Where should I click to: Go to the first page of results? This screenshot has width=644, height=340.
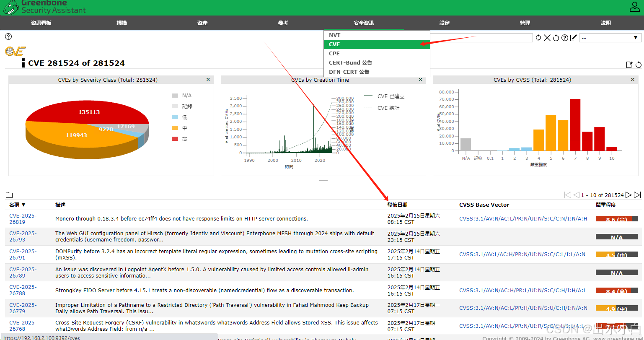[568, 195]
